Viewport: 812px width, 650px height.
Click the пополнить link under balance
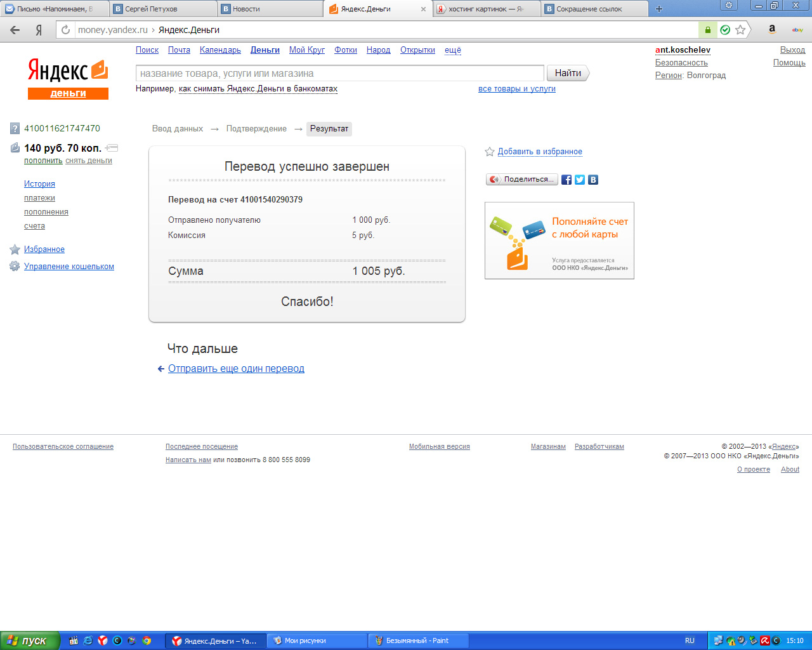(43, 161)
